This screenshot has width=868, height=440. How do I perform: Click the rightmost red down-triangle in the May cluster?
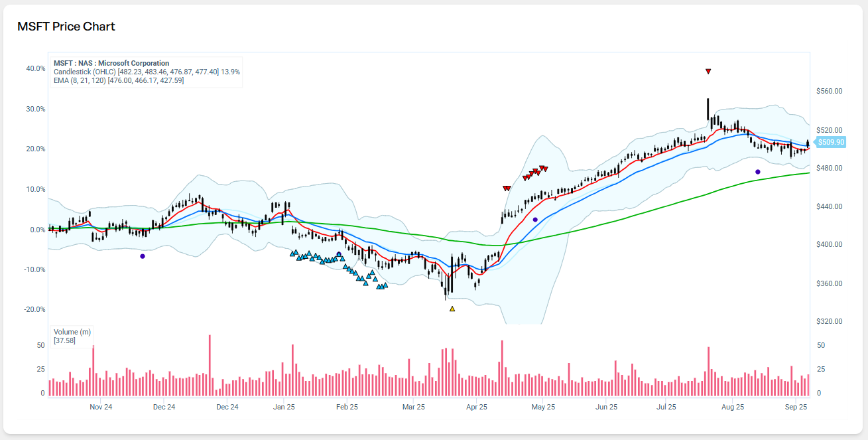pyautogui.click(x=545, y=169)
